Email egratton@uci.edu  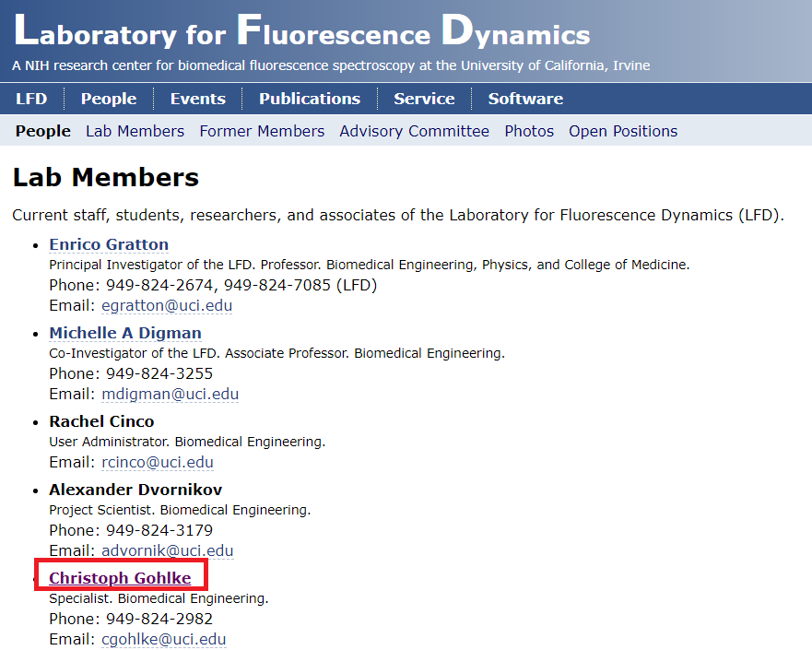coord(167,305)
